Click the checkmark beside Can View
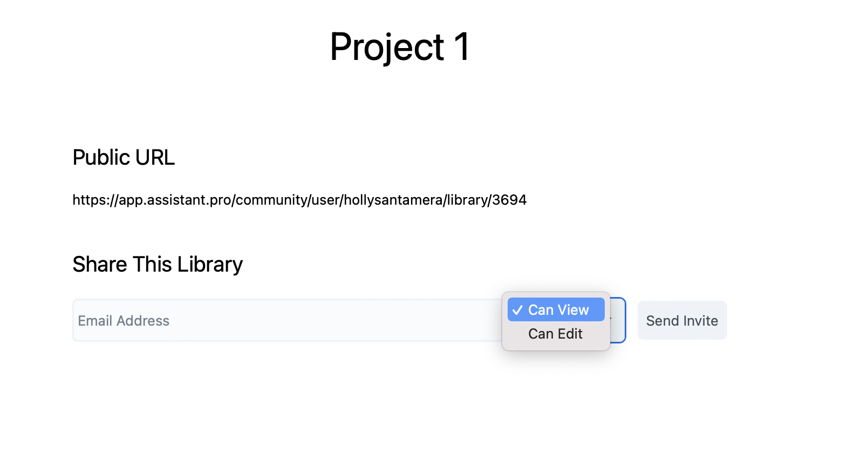This screenshot has height=452, width=868. (517, 311)
